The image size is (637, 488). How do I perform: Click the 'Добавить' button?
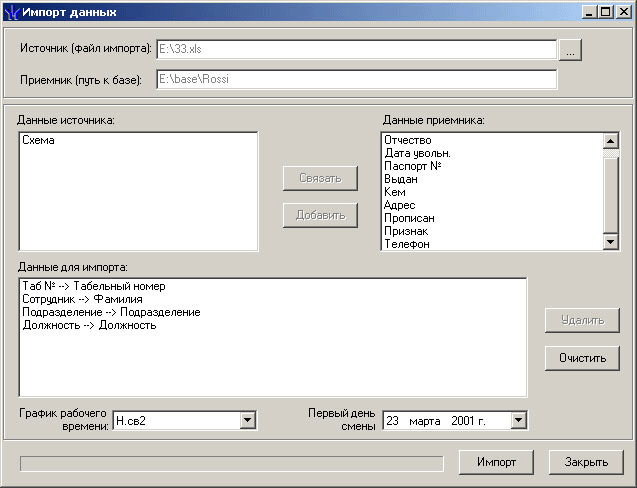click(320, 215)
